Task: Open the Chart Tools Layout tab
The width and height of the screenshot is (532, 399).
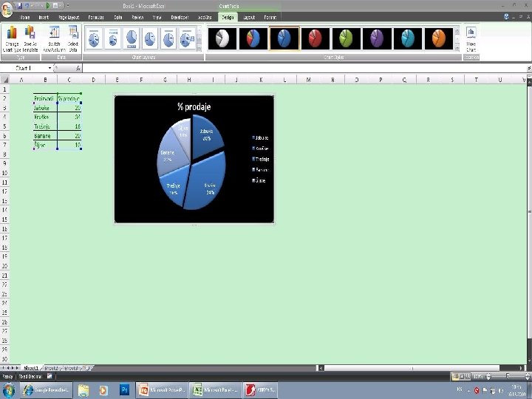Action: (x=249, y=17)
